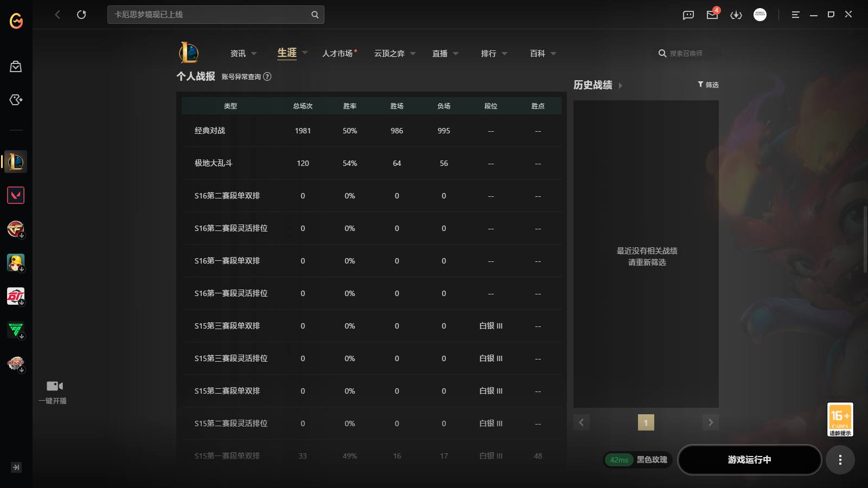This screenshot has height=488, width=868.
Task: Select the S16第二赛段灵活排位 row
Action: (372, 228)
